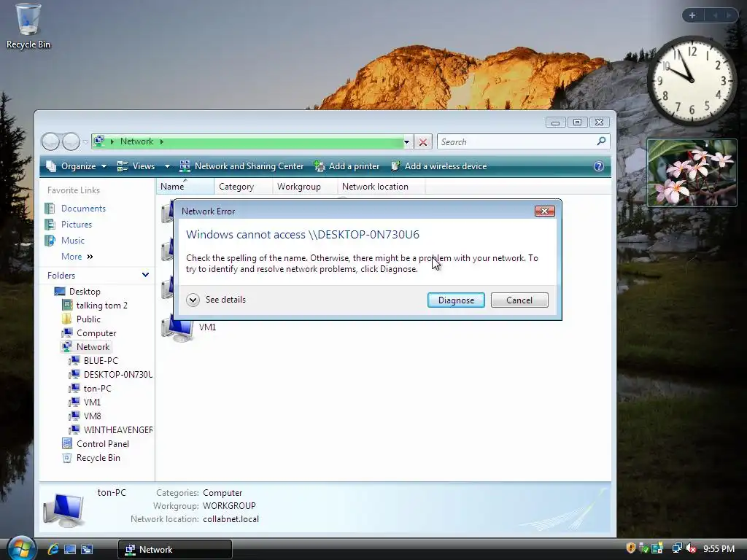Sort by Network location column header

click(x=381, y=187)
